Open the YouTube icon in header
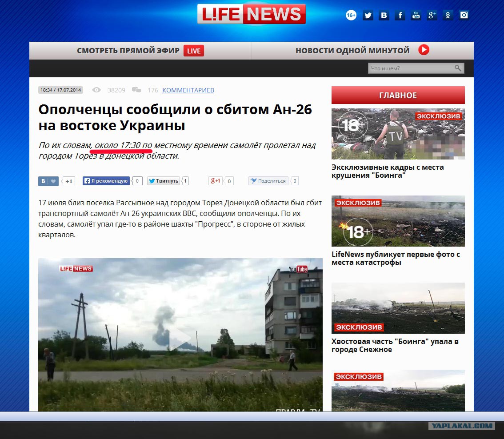Screen dimensions: 504x439 point(416,15)
